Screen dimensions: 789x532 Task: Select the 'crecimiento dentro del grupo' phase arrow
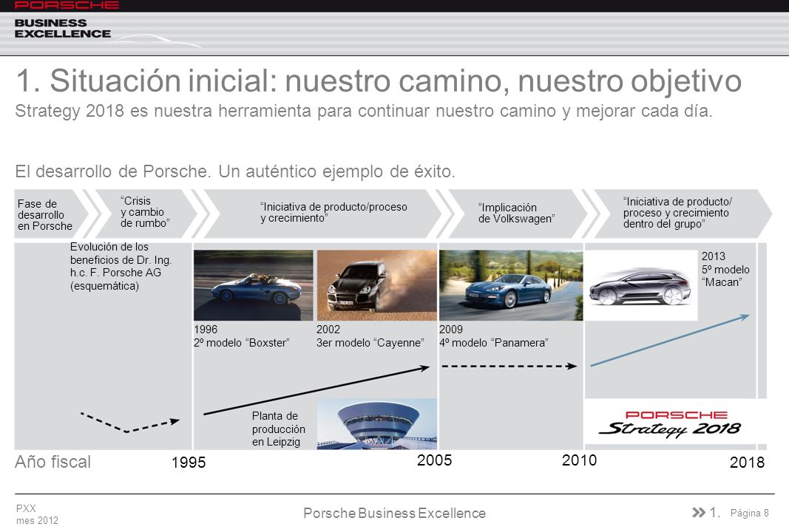click(683, 214)
